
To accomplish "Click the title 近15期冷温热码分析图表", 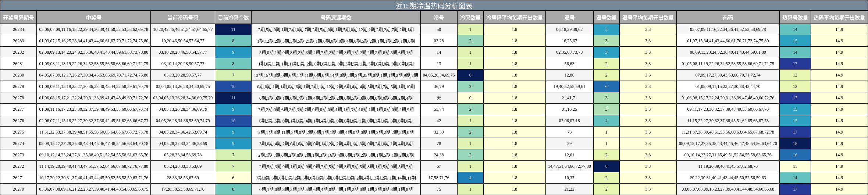I will tap(434, 6).
